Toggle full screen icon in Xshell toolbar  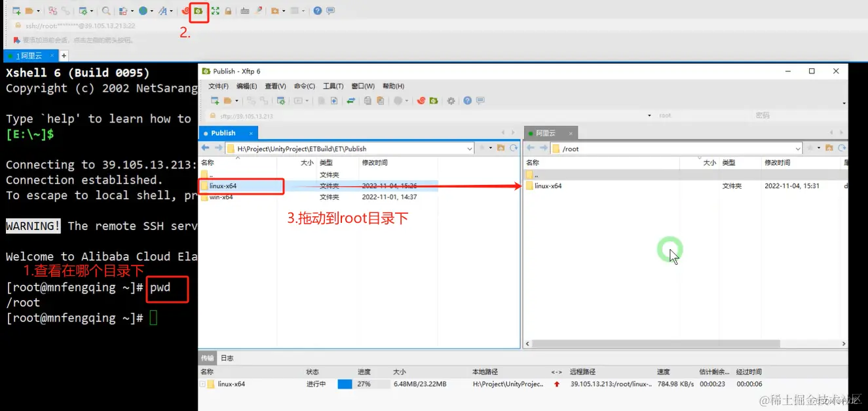click(216, 11)
